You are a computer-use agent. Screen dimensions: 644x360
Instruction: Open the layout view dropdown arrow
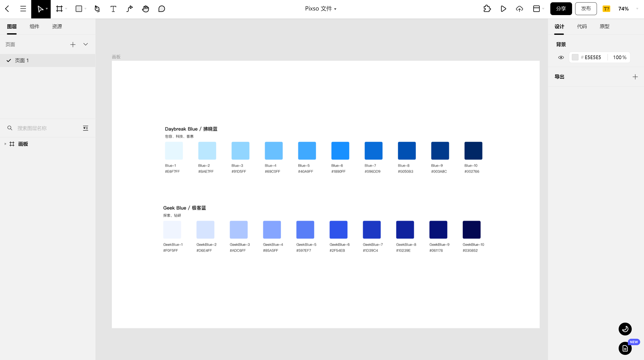click(543, 9)
